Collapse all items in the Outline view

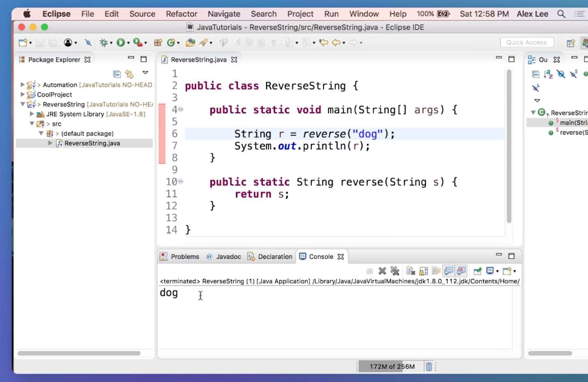click(536, 74)
